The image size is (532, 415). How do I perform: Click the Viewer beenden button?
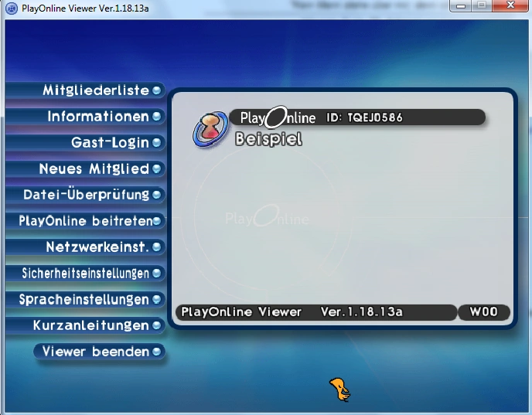pyautogui.click(x=100, y=352)
